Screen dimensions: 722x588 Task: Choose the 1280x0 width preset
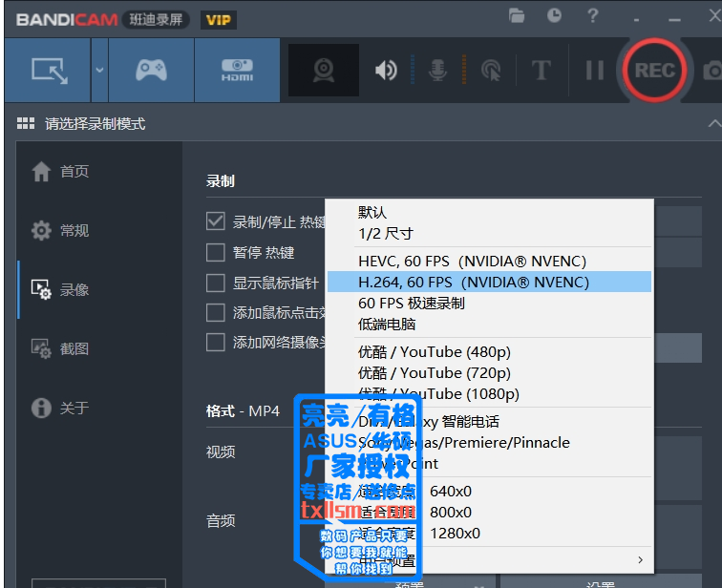point(489,534)
